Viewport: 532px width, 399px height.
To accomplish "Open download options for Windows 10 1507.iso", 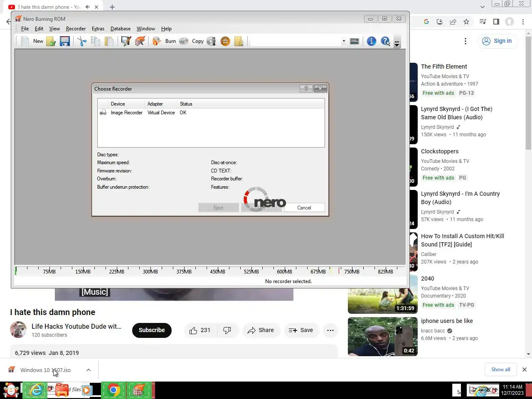I will pyautogui.click(x=89, y=370).
